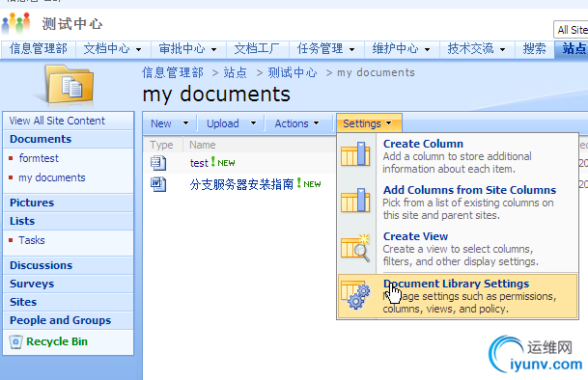Open the Sites link

coord(23,302)
